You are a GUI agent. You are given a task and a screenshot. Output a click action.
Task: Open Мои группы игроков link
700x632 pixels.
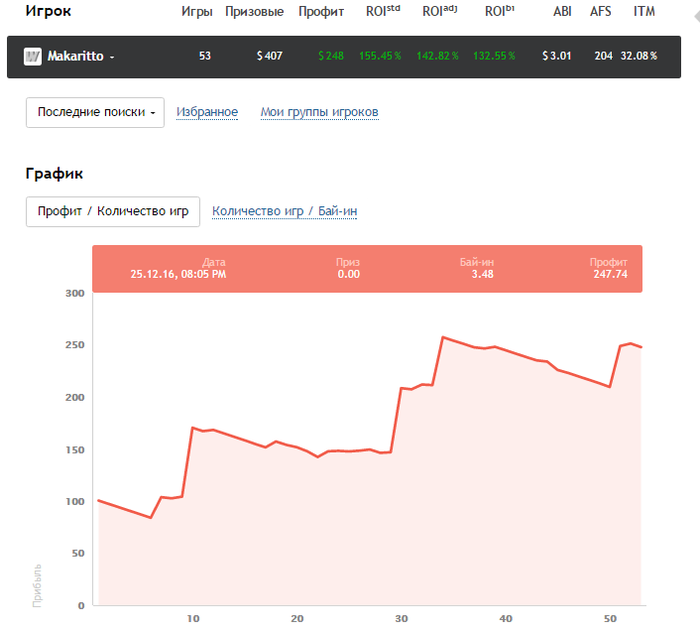click(x=319, y=112)
